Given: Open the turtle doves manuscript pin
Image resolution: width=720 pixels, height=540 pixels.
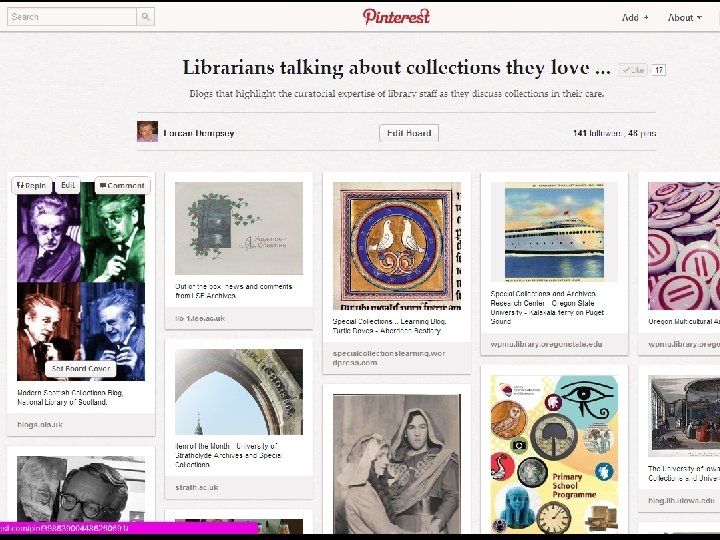Looking at the screenshot, I should 397,246.
